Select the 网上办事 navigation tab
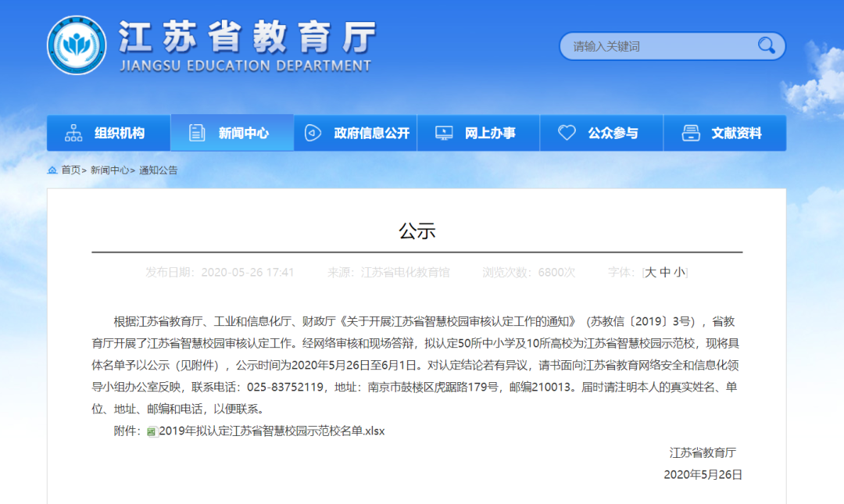The height and width of the screenshot is (504, 844). pyautogui.click(x=490, y=133)
